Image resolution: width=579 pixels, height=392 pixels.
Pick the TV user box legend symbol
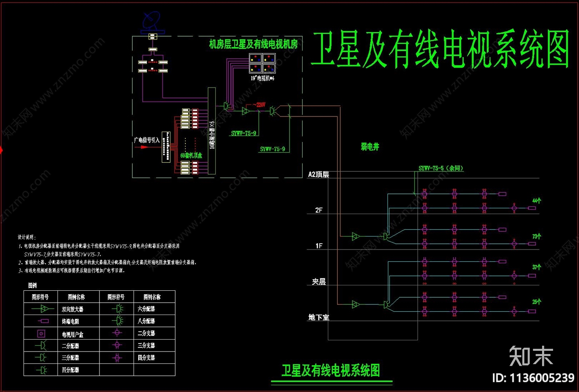click(41, 333)
